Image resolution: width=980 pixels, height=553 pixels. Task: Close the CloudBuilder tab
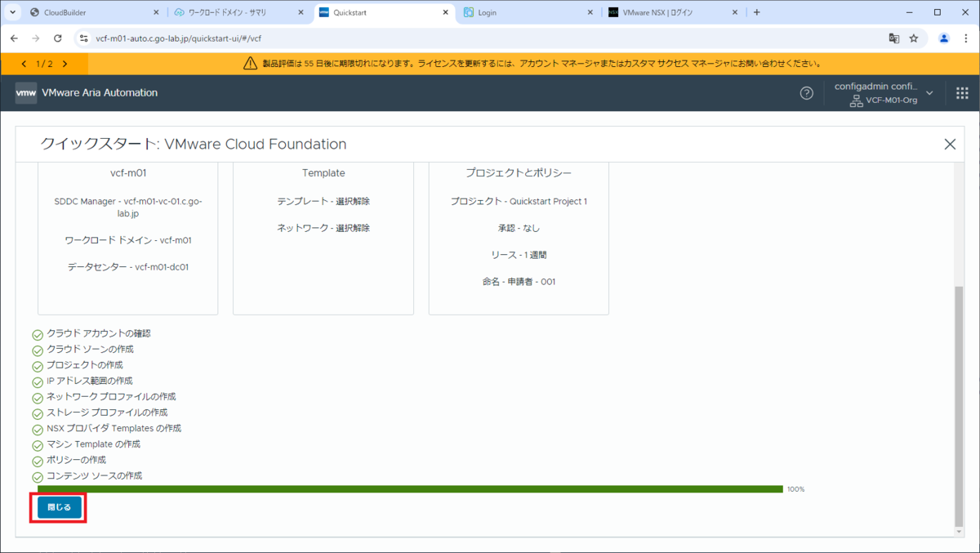156,12
